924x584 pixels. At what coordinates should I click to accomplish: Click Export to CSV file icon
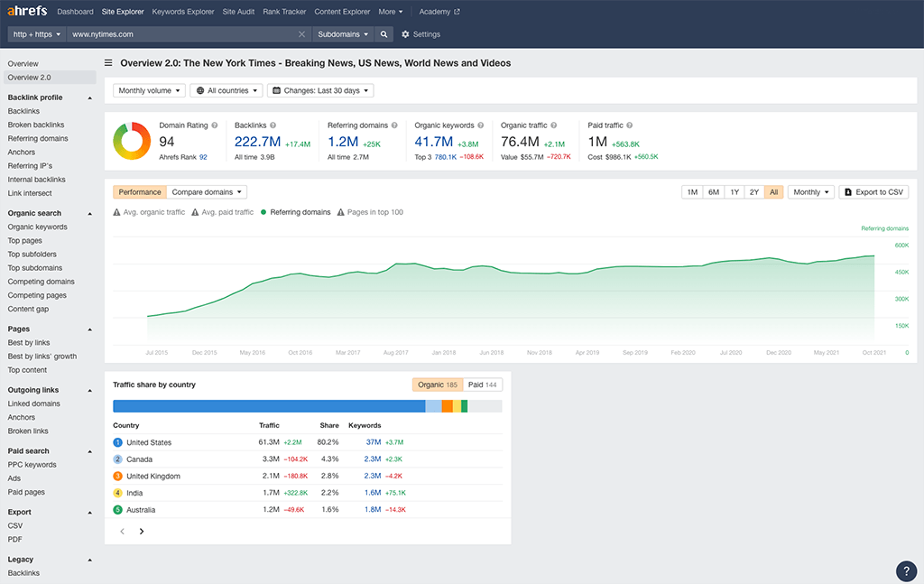848,192
